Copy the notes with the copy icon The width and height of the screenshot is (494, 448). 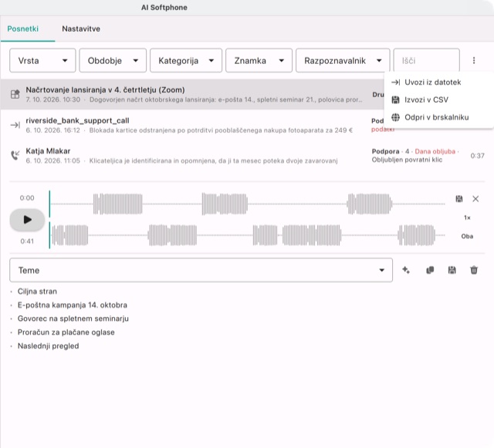(430, 270)
